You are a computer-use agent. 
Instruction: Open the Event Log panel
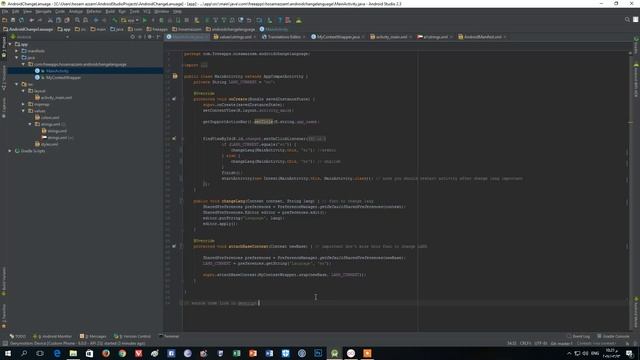pyautogui.click(x=578, y=336)
